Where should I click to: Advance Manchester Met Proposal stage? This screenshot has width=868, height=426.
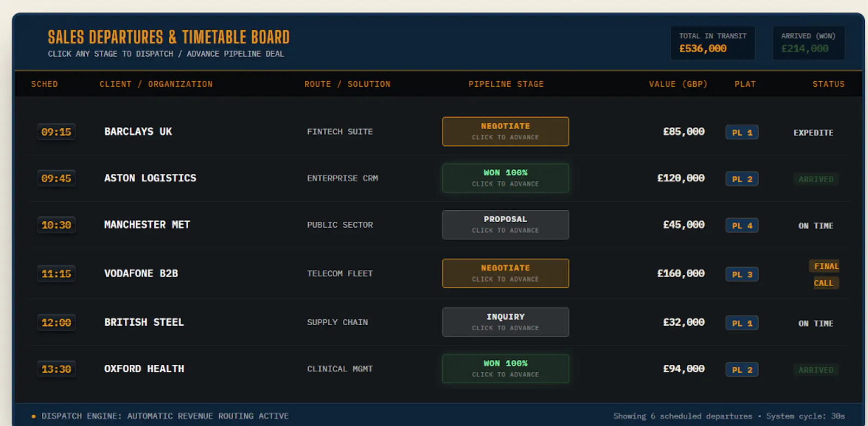[x=506, y=225]
